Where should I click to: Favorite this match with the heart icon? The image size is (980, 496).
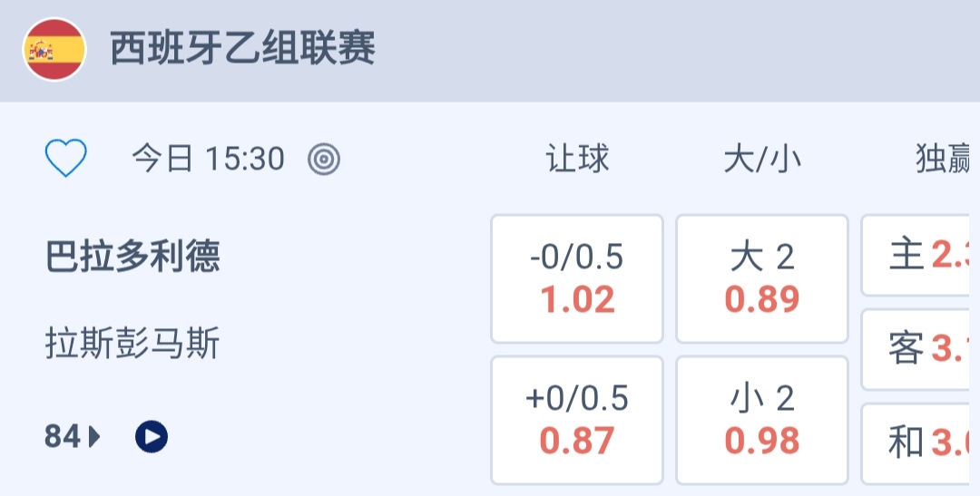point(66,160)
